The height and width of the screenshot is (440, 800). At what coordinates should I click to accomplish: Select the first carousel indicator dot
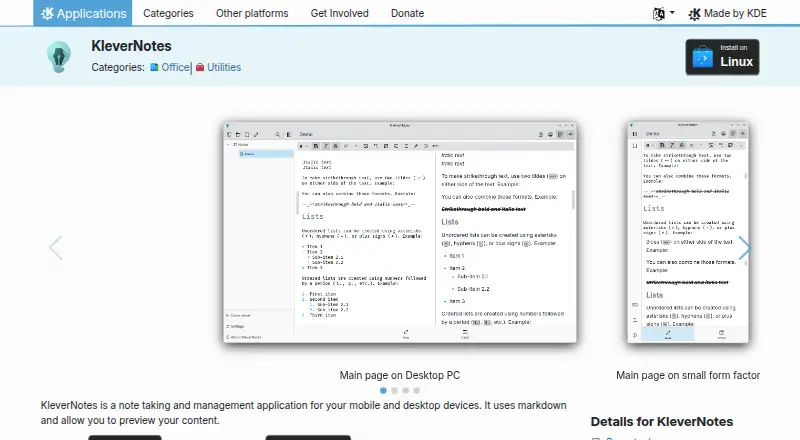pyautogui.click(x=383, y=390)
